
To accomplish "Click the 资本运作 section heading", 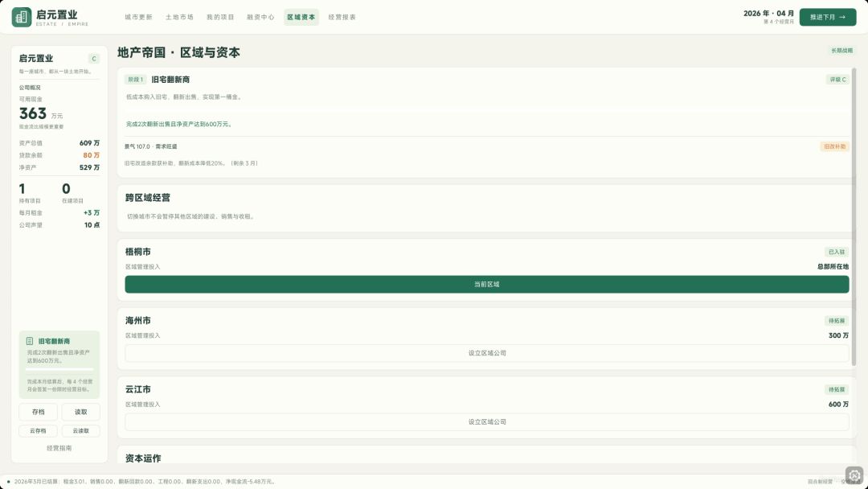I will tap(143, 458).
